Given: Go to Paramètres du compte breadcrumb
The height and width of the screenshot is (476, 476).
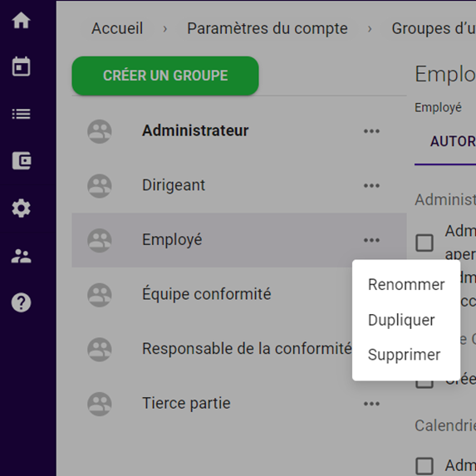Looking at the screenshot, I should (267, 28).
